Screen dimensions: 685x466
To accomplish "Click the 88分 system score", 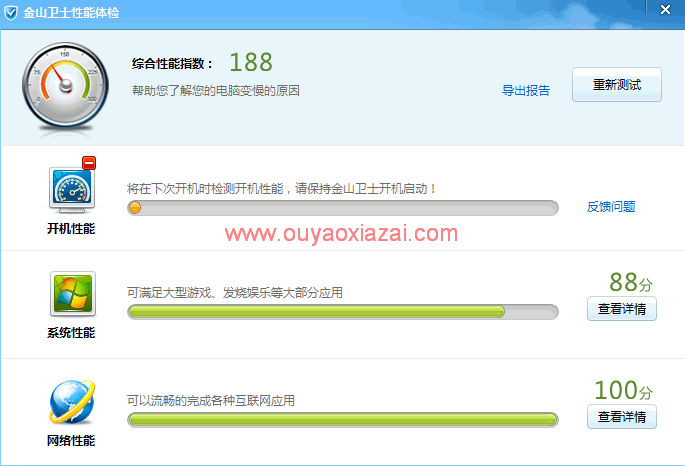I will 631,282.
